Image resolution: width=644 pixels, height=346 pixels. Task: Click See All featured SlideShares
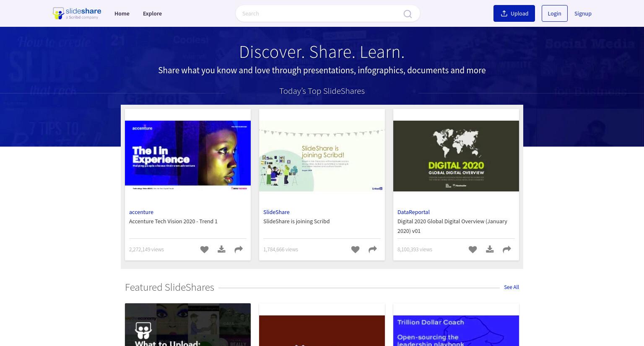511,287
